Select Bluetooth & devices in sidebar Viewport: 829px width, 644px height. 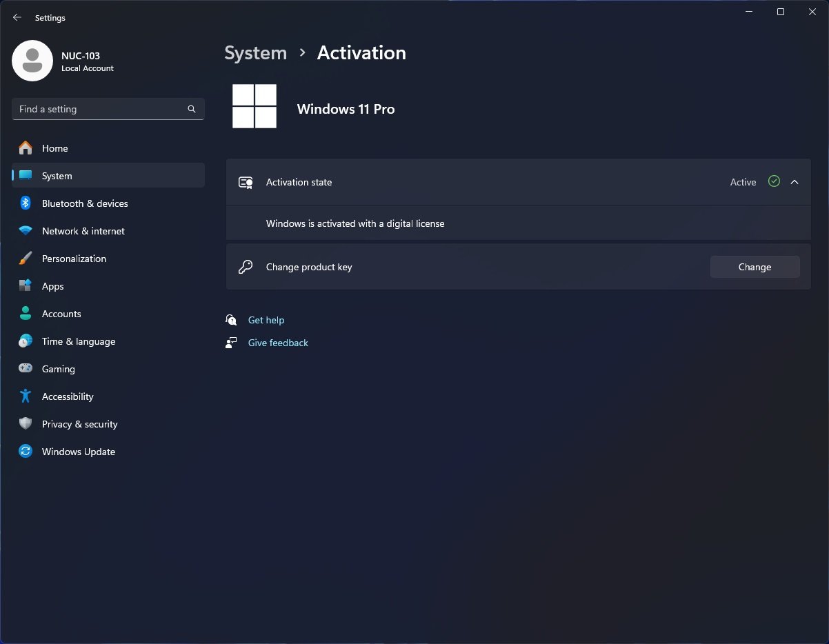[108, 203]
